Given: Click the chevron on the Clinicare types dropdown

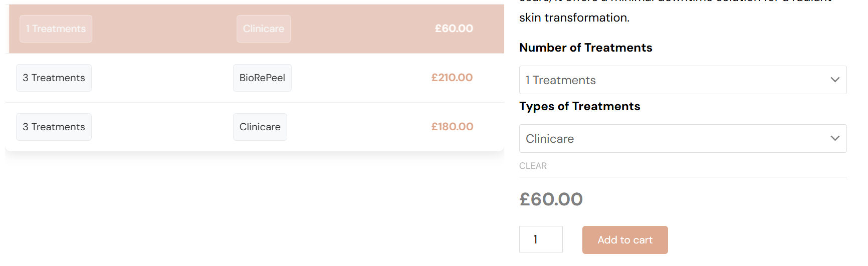Looking at the screenshot, I should (834, 138).
